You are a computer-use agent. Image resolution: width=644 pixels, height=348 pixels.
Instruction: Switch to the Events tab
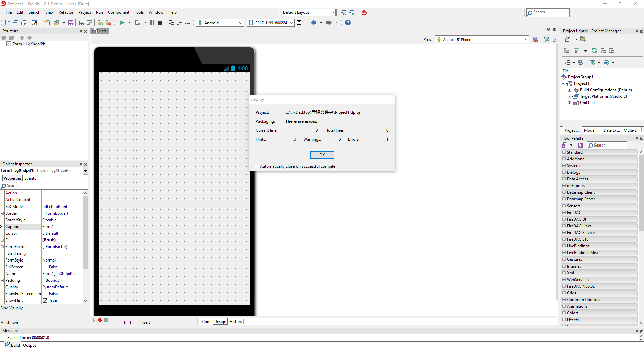point(30,178)
